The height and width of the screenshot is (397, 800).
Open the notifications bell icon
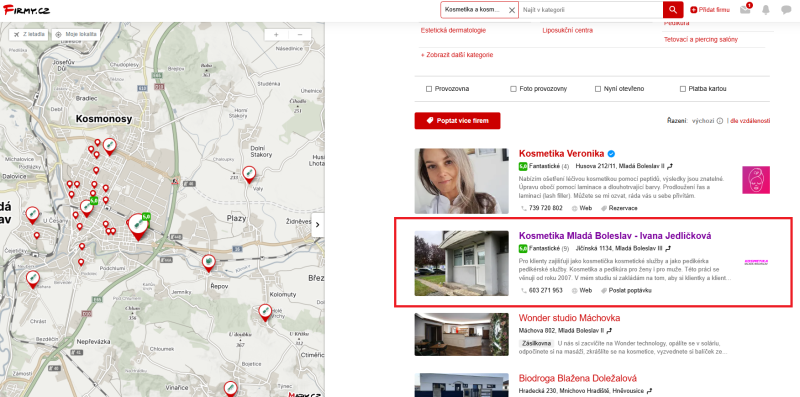(x=765, y=10)
